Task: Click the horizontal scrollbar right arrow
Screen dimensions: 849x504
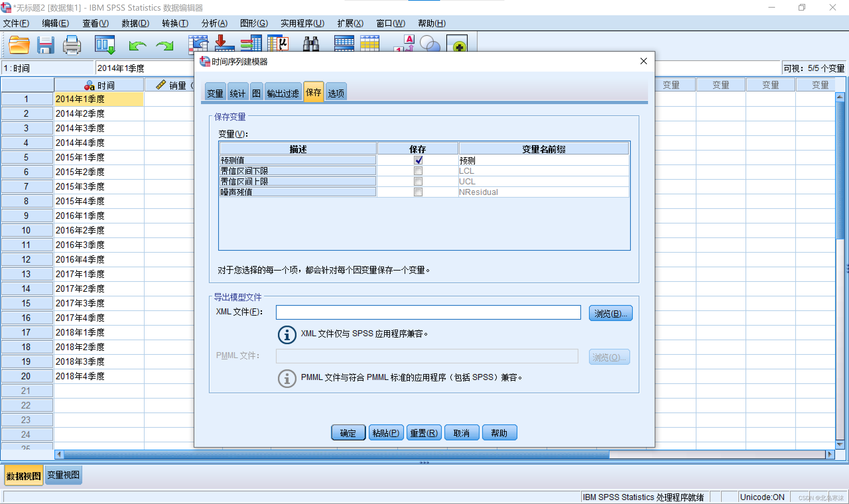Action: pyautogui.click(x=830, y=454)
